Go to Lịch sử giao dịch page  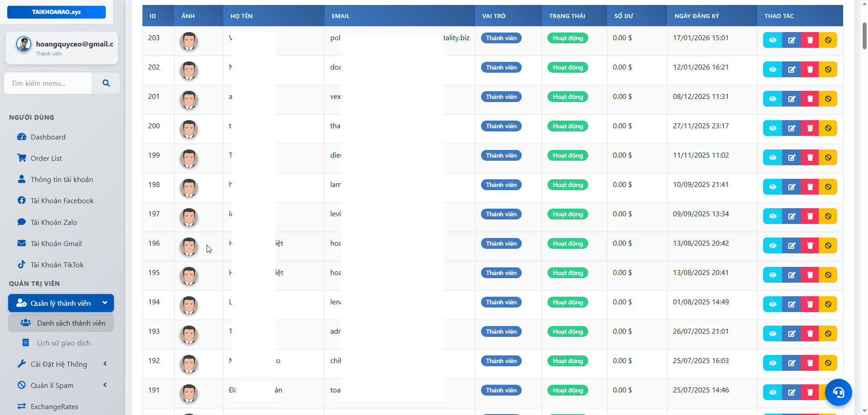[x=63, y=343]
